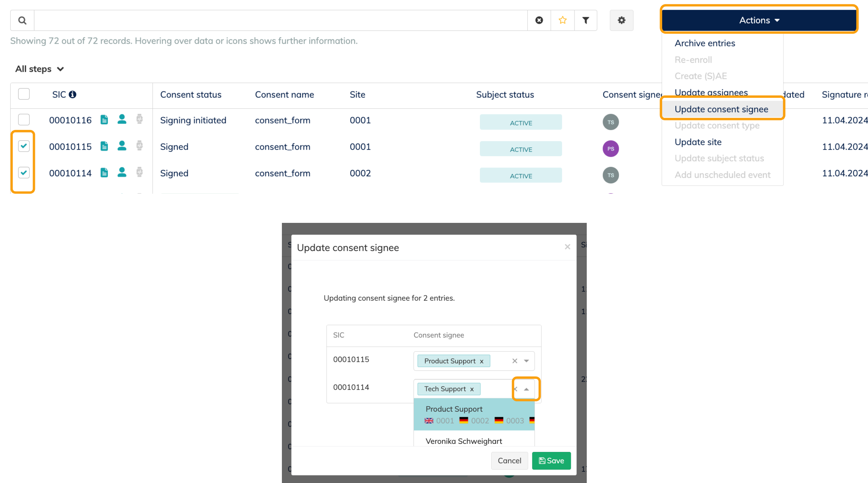
Task: Choose Update consent signee menu entry
Action: point(721,109)
